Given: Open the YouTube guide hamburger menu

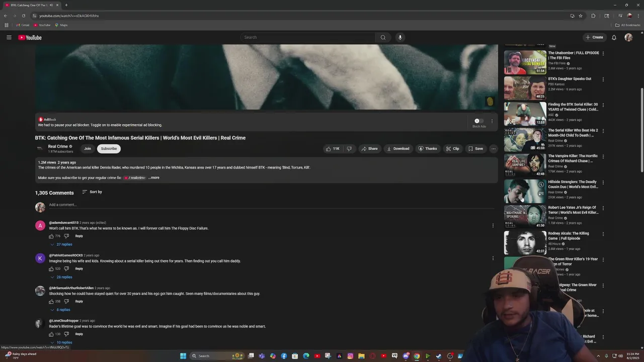Looking at the screenshot, I should [9, 37].
